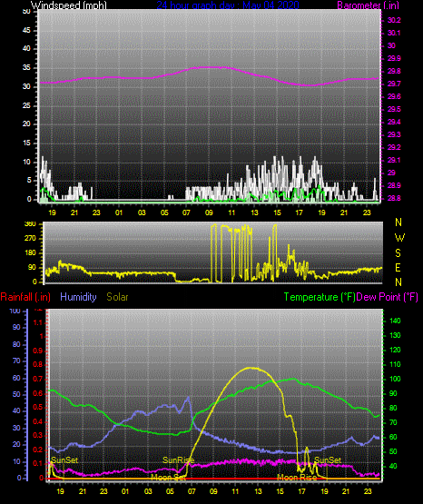Click the 28.8 barometer axis value
The width and height of the screenshot is (423, 504).
(394, 198)
